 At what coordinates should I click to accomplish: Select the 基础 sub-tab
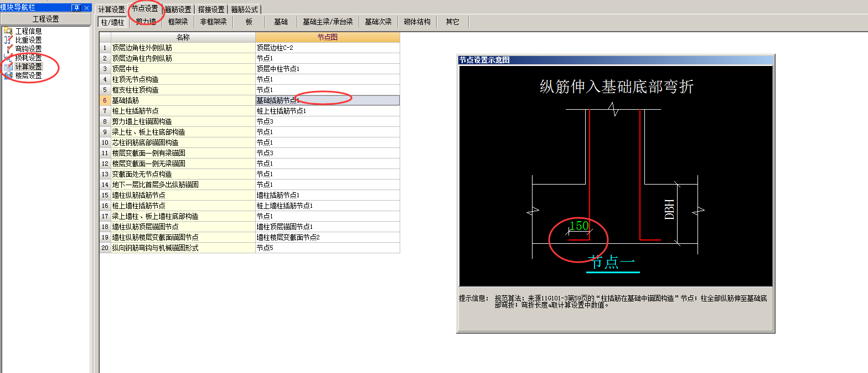pyautogui.click(x=281, y=22)
